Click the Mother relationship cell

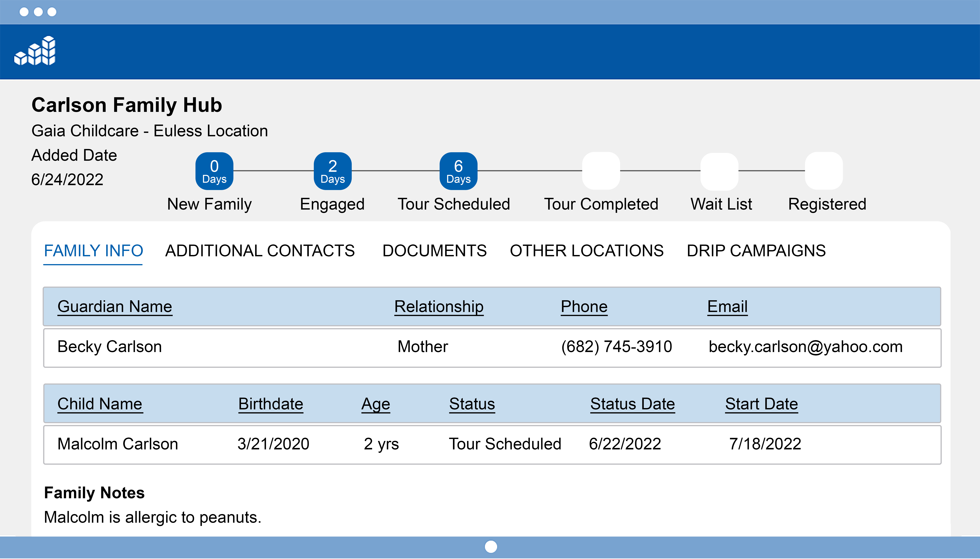coord(423,347)
